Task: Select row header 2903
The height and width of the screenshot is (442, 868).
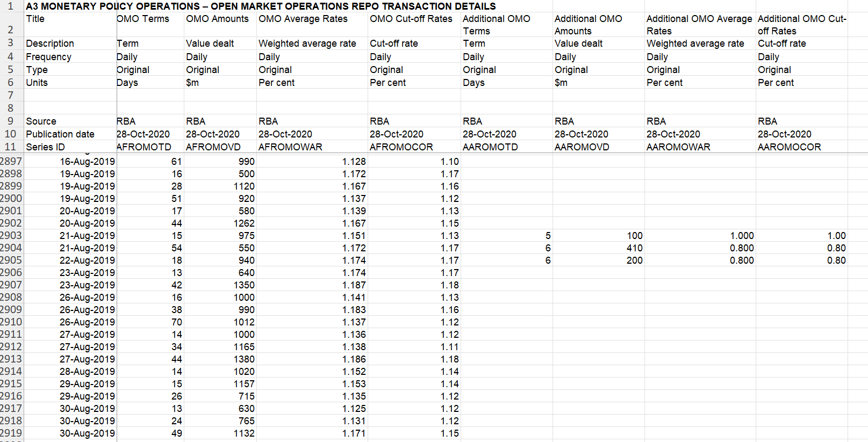Action: click(11, 235)
